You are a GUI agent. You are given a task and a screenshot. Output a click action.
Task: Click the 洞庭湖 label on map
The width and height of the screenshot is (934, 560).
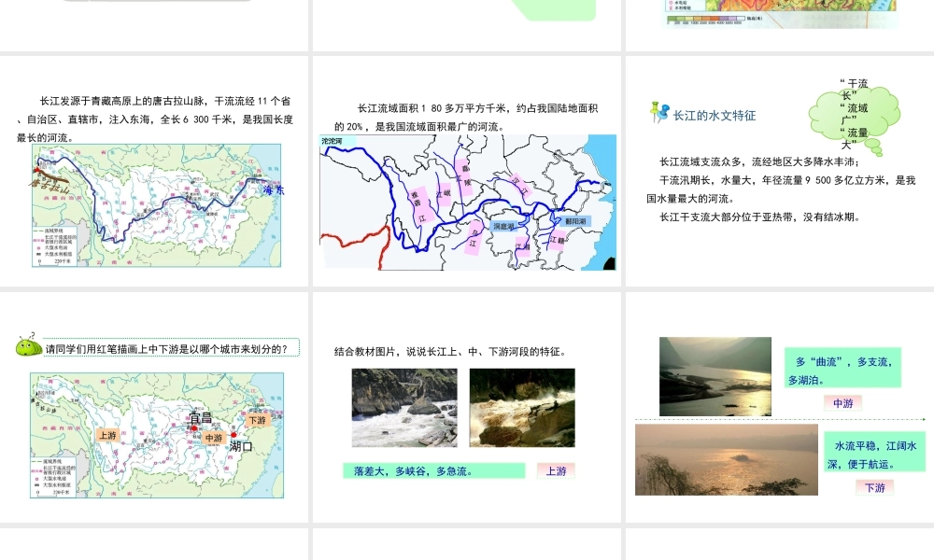[x=503, y=227]
